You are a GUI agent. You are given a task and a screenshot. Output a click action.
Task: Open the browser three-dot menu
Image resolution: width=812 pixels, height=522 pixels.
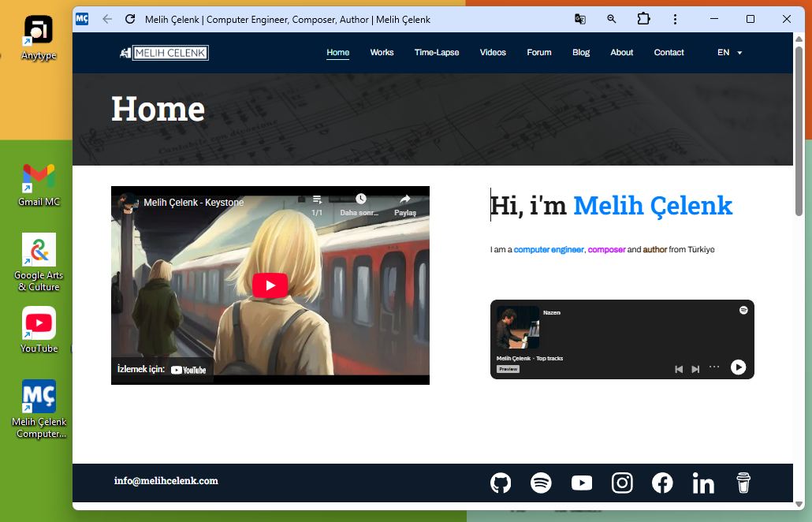click(x=675, y=19)
